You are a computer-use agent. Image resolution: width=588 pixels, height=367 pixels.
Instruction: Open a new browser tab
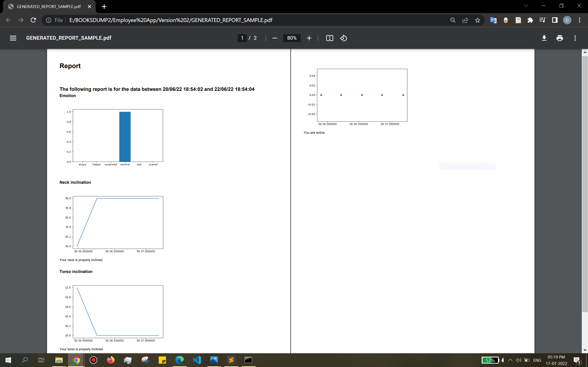[104, 7]
